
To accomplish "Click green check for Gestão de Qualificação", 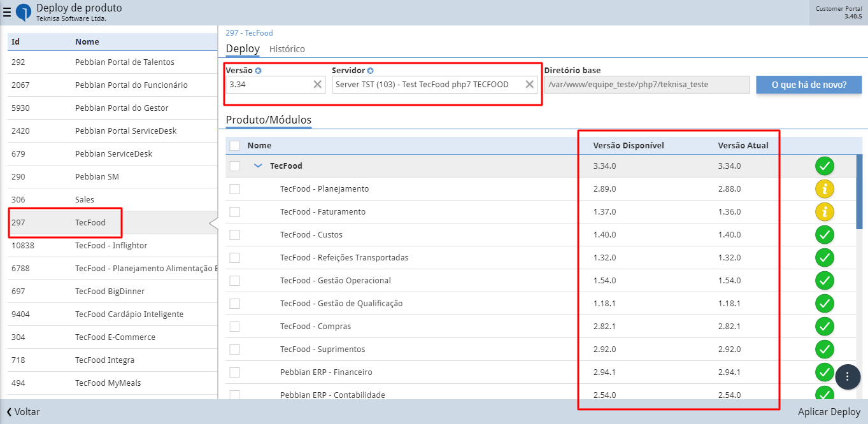I will tap(825, 304).
